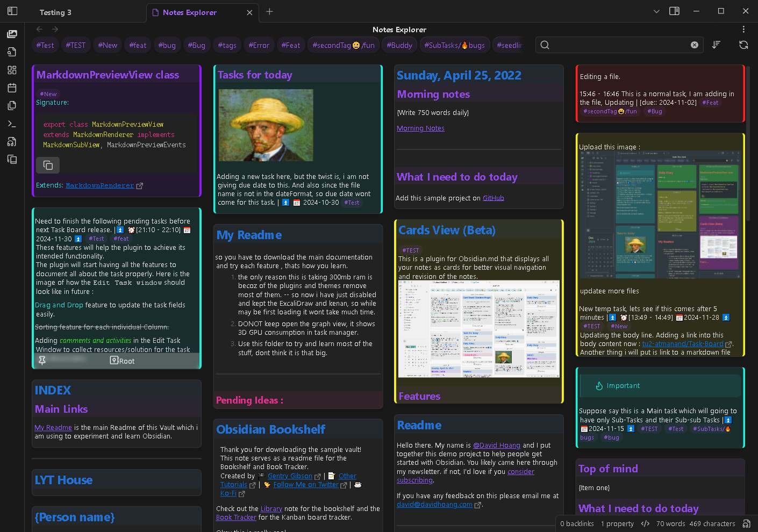Filter by the lowercase #feat tag chip
This screenshot has width=758, height=532.
[x=138, y=45]
